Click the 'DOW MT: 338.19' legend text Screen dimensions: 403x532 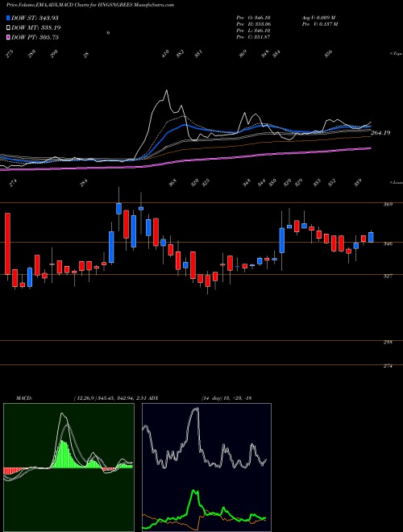pyautogui.click(x=36, y=27)
